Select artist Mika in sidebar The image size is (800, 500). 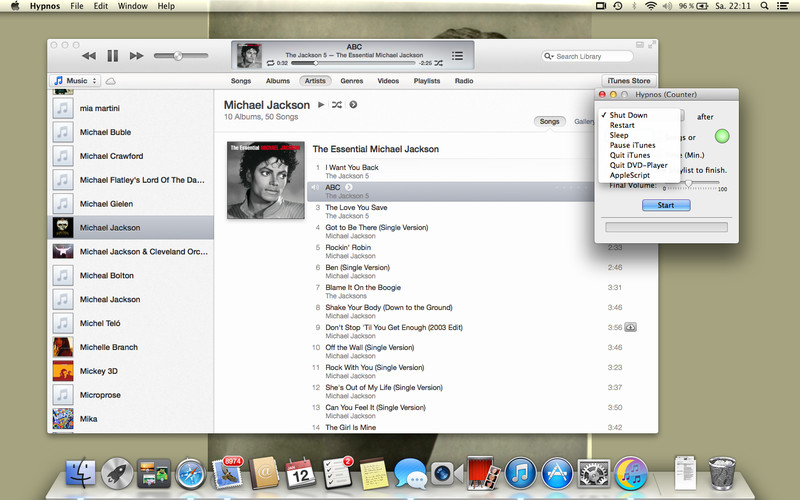[x=131, y=419]
